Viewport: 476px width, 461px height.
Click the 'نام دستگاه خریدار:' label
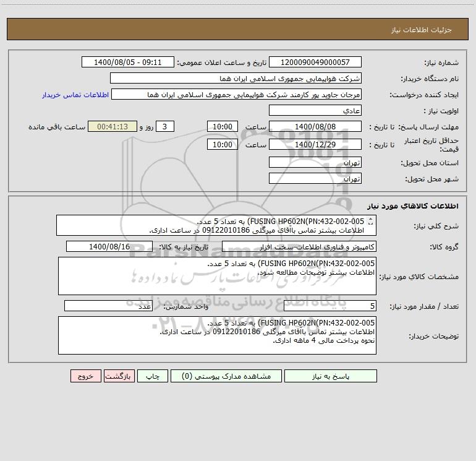point(430,79)
